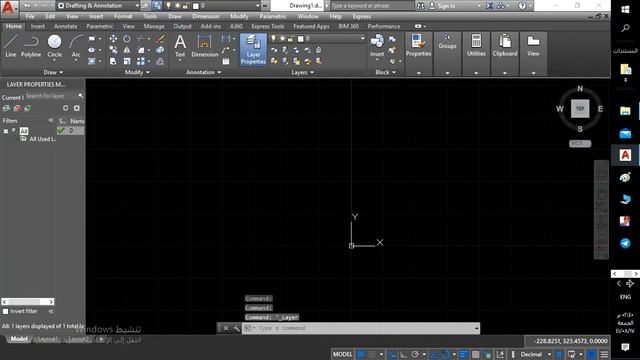
Task: Select the Arc tool
Action: pyautogui.click(x=76, y=46)
